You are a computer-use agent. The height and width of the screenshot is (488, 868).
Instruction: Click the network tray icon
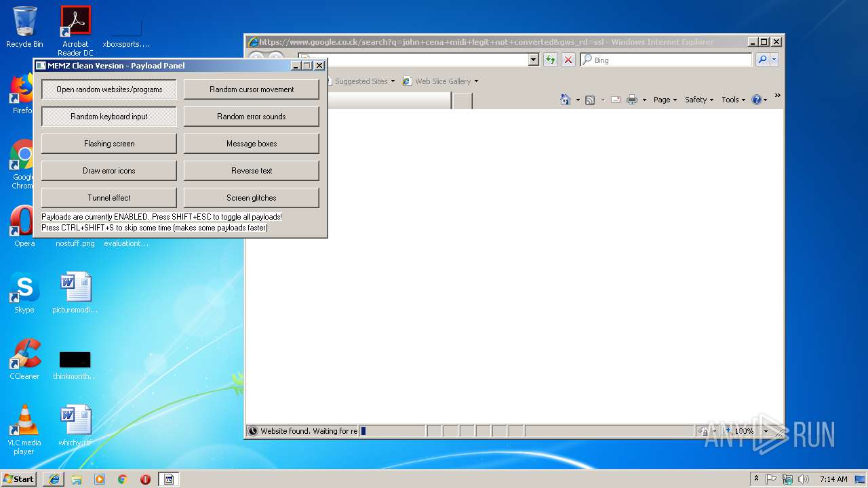point(787,479)
